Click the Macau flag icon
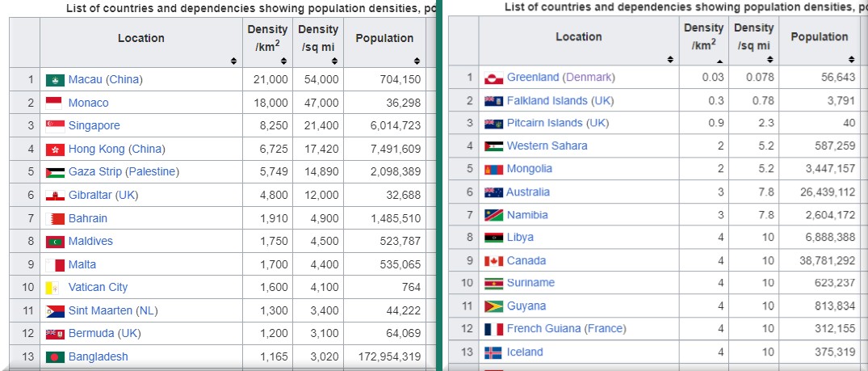This screenshot has height=371, width=868. tap(55, 80)
